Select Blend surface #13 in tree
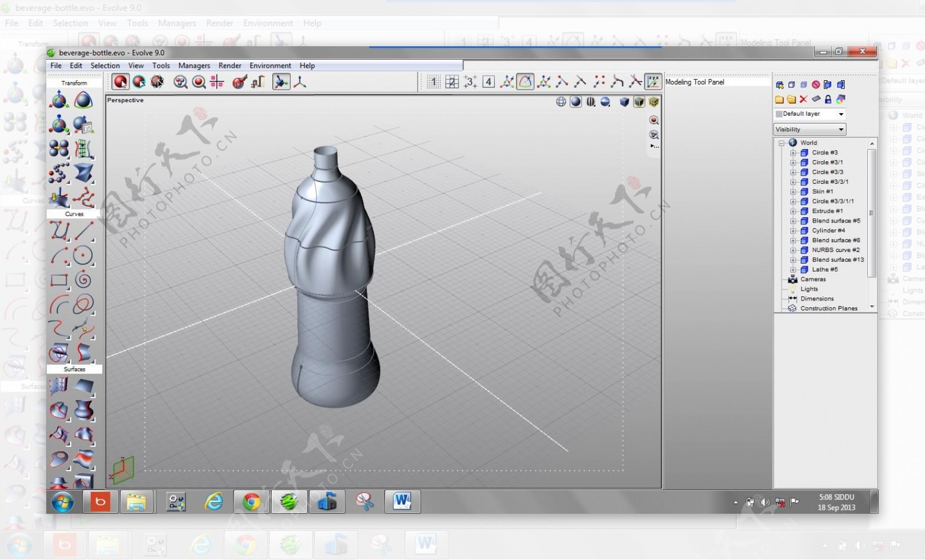Image resolution: width=925 pixels, height=560 pixels. tap(838, 259)
